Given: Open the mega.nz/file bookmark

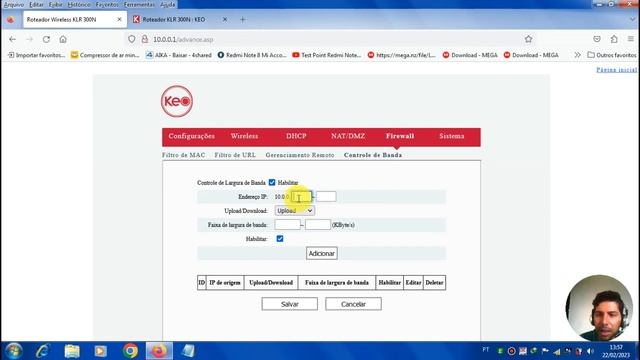Looking at the screenshot, I should pyautogui.click(x=402, y=55).
